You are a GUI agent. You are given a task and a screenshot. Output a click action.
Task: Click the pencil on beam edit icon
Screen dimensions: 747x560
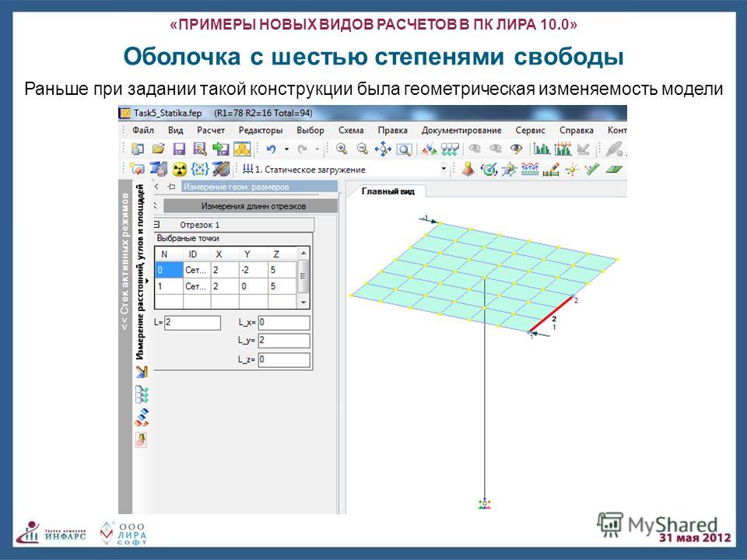551,169
